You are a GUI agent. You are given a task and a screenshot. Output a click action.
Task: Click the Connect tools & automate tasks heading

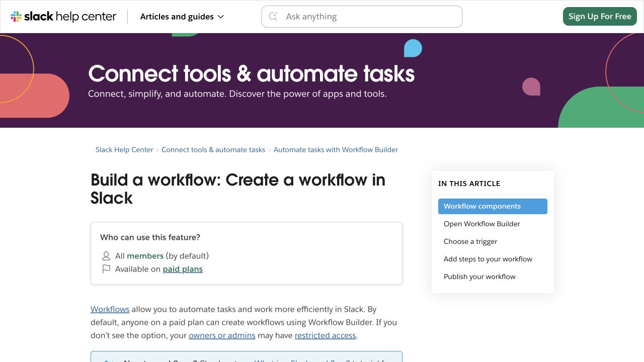(252, 74)
